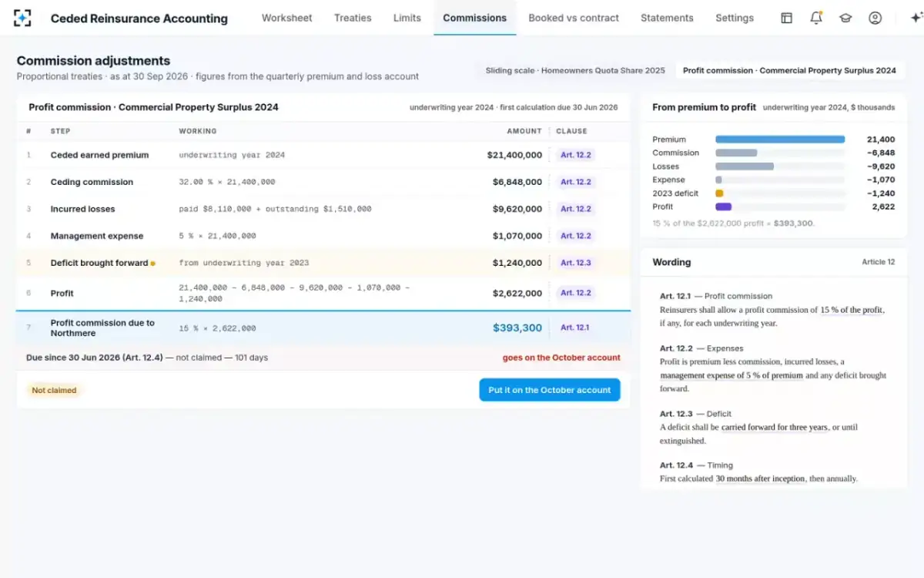The height and width of the screenshot is (578, 924).
Task: Open Art. 12.3 clause for Deficit brought forward
Action: pos(575,263)
